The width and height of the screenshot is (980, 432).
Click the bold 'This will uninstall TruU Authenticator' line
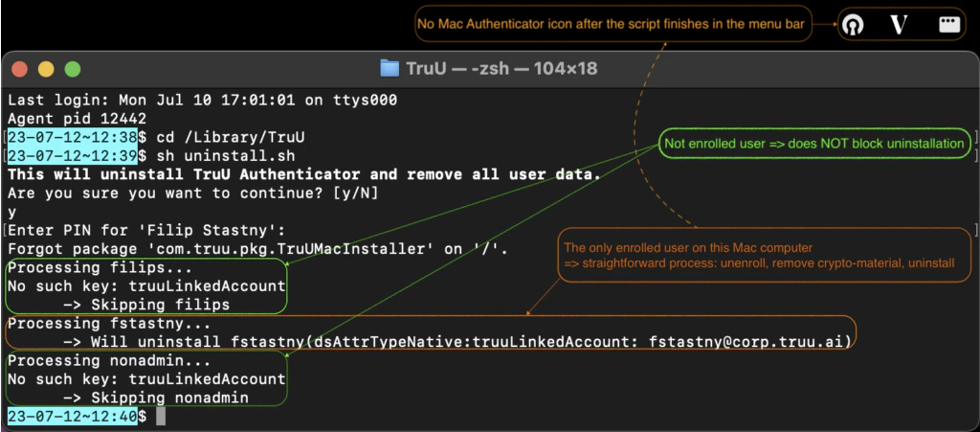[x=304, y=174]
